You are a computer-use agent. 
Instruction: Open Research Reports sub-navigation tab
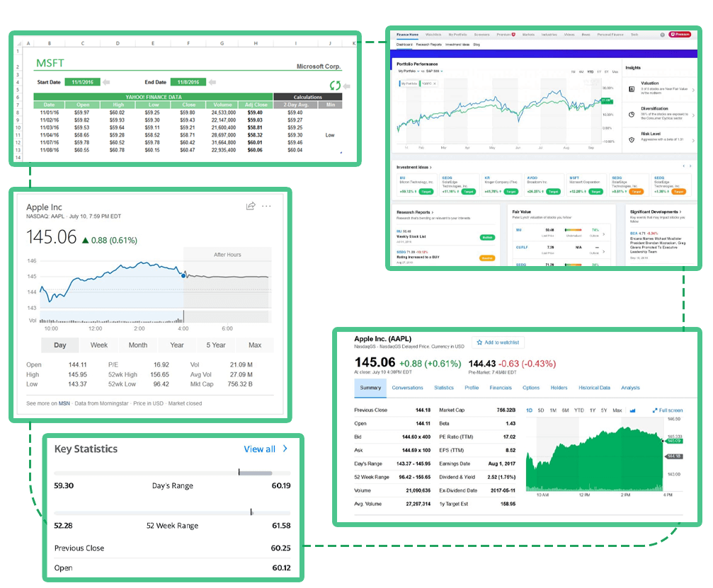[x=429, y=45]
